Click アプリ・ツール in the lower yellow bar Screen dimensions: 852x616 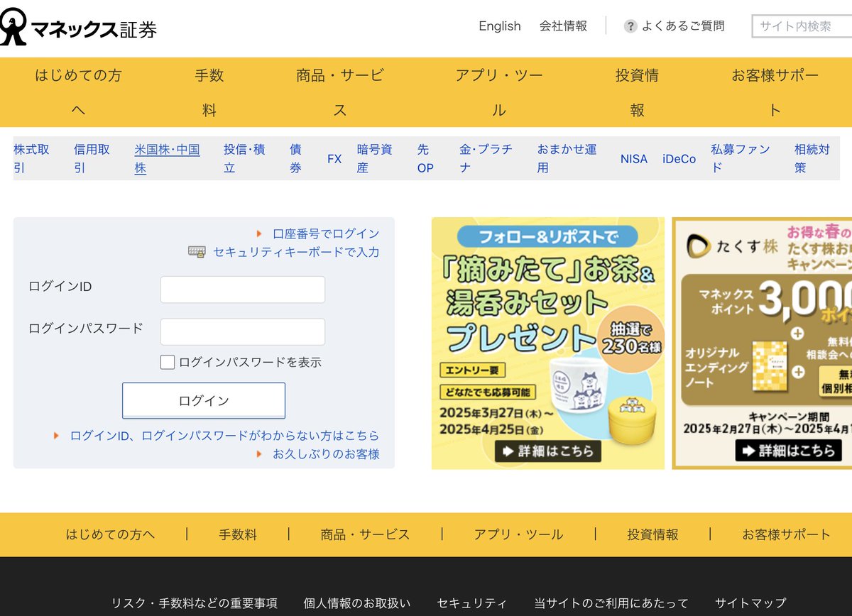518,535
